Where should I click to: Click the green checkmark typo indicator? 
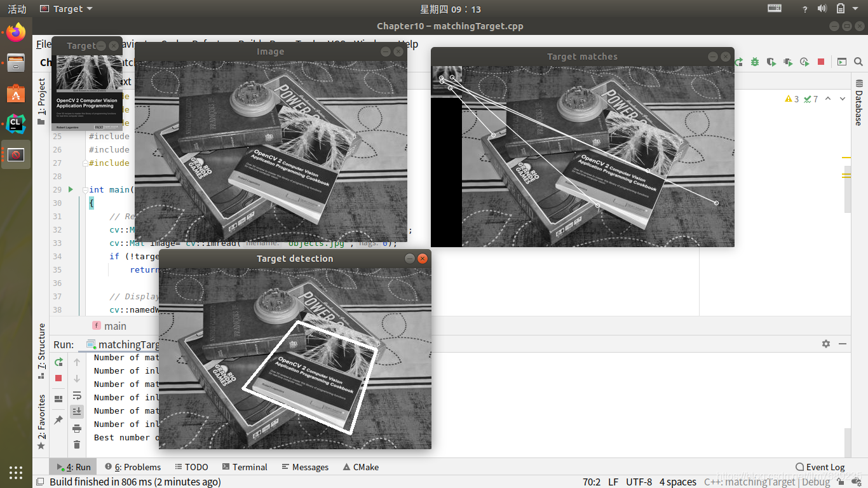pyautogui.click(x=810, y=99)
